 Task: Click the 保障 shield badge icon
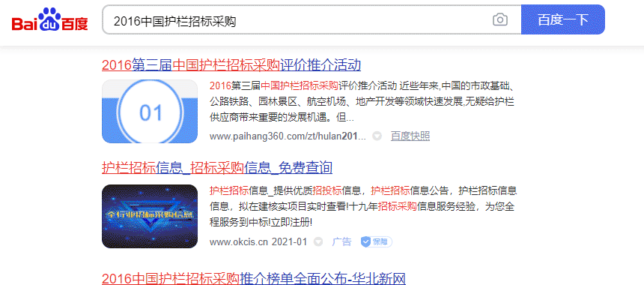376,241
